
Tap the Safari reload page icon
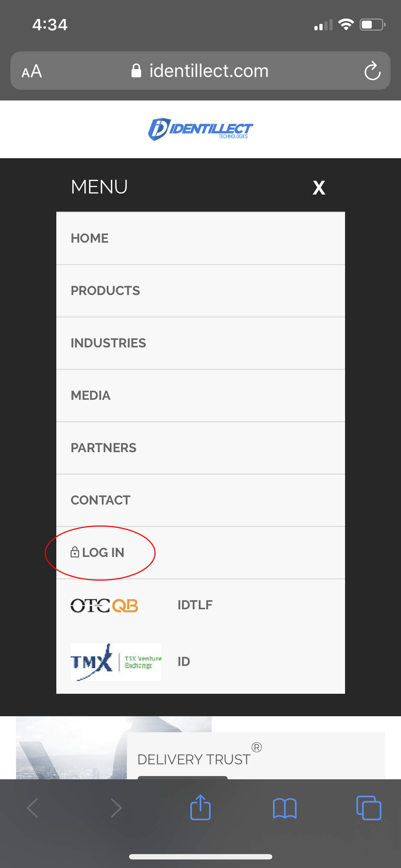(x=372, y=71)
